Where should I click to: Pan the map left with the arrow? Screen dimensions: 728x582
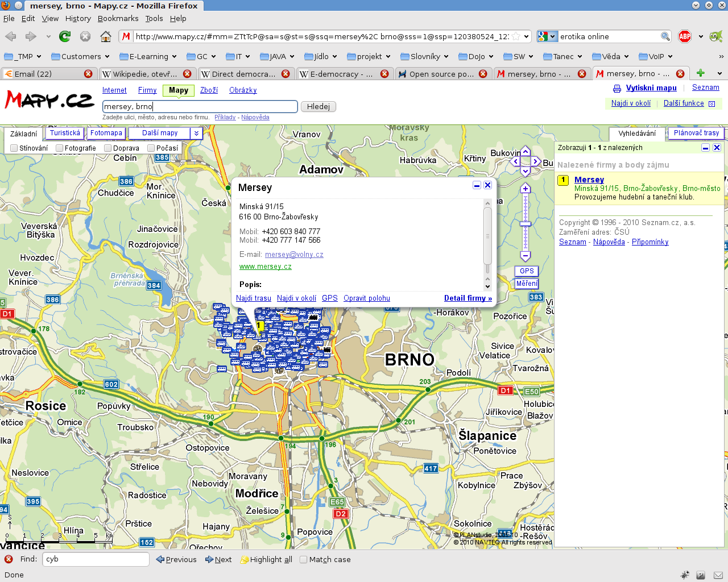(516, 161)
